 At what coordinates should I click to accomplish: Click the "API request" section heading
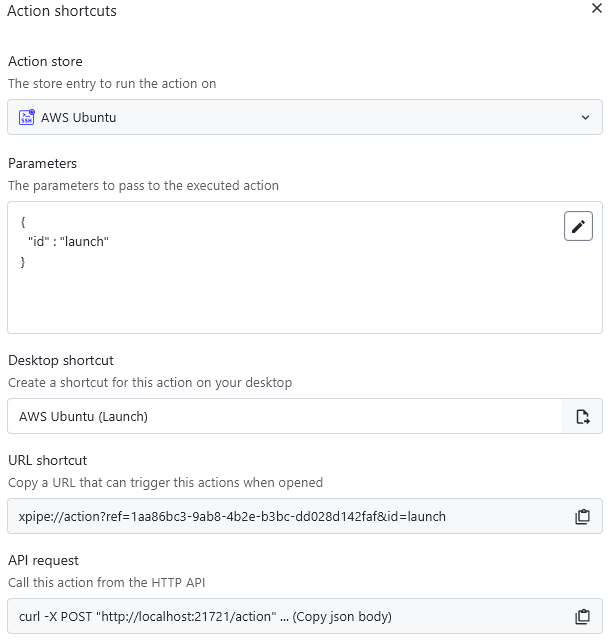[x=44, y=560]
